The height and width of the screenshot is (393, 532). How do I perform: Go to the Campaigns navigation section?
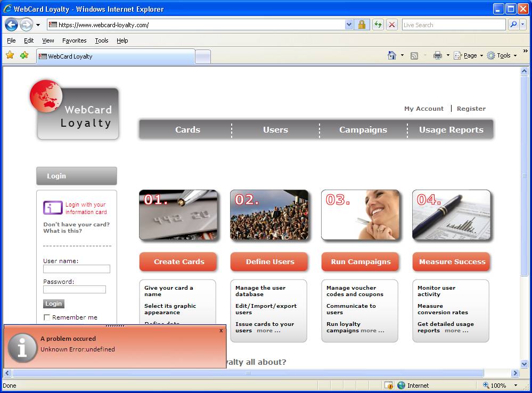pos(363,129)
